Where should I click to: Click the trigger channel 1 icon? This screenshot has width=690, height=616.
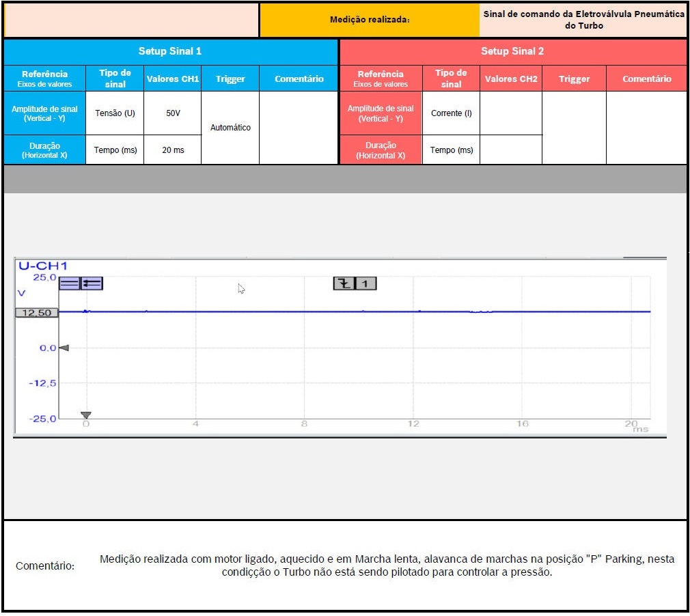coord(366,283)
